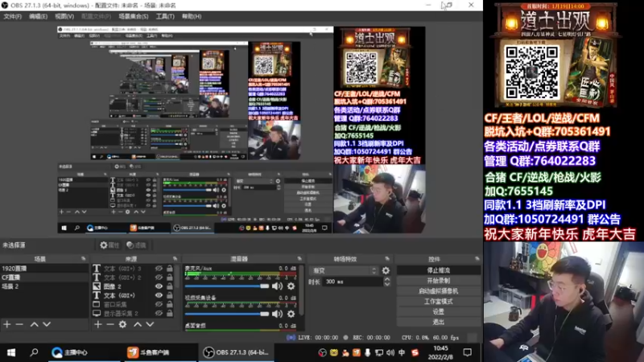Show the 文本 (GDI+) 3 source
This screenshot has height=362, width=644.
click(159, 269)
